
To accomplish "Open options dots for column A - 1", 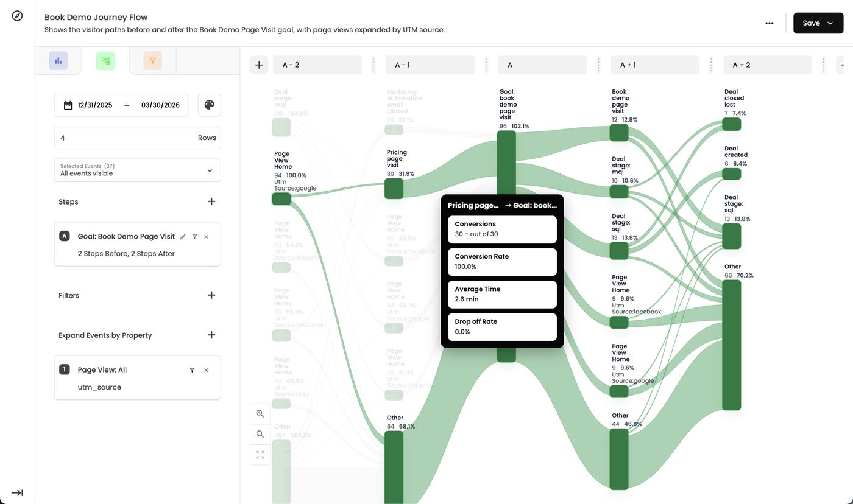I will (x=486, y=65).
